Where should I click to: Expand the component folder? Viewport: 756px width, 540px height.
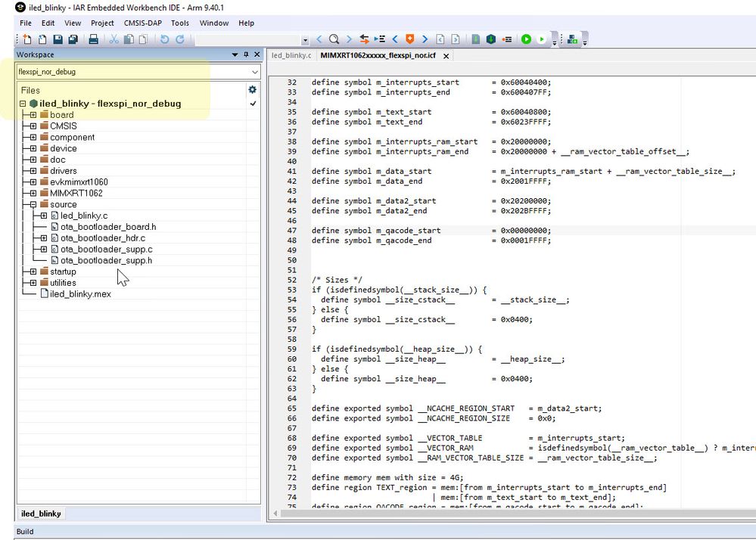click(33, 138)
